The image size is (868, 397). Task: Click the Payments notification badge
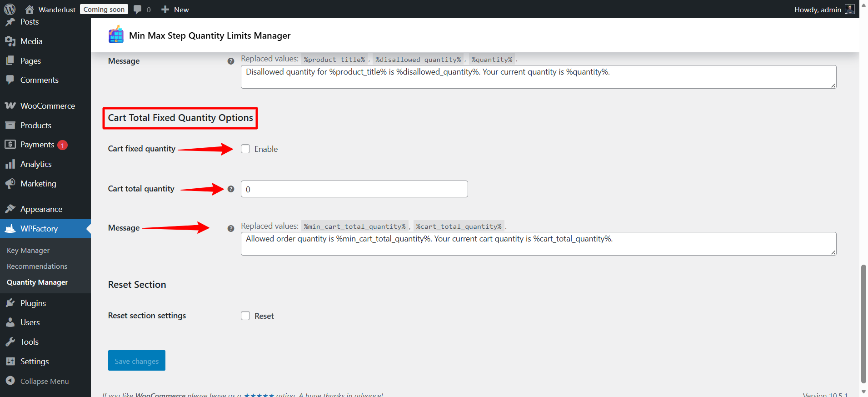click(x=63, y=145)
